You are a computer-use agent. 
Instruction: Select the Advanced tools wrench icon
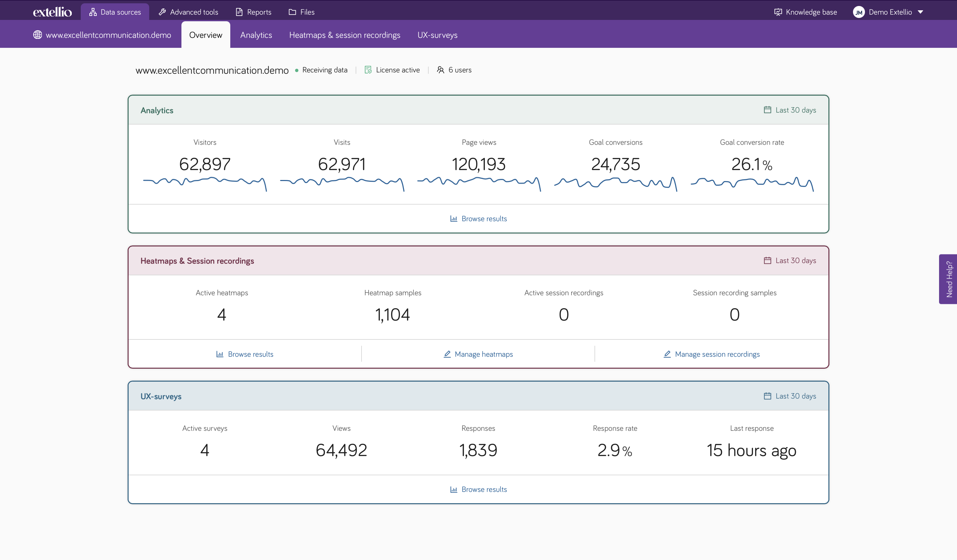tap(161, 12)
